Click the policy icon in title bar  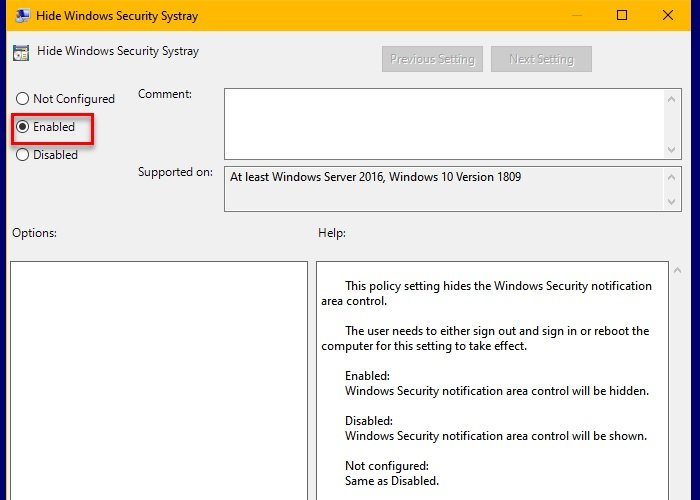click(x=21, y=16)
